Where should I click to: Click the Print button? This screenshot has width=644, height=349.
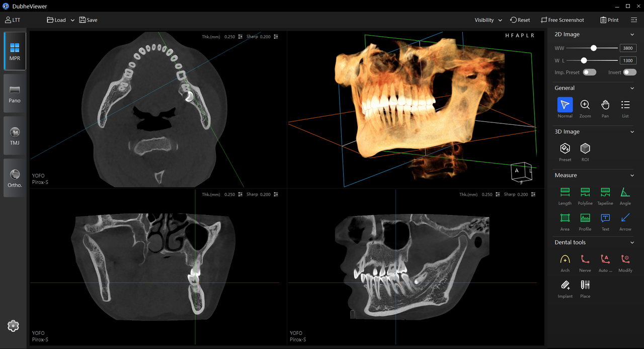point(609,20)
